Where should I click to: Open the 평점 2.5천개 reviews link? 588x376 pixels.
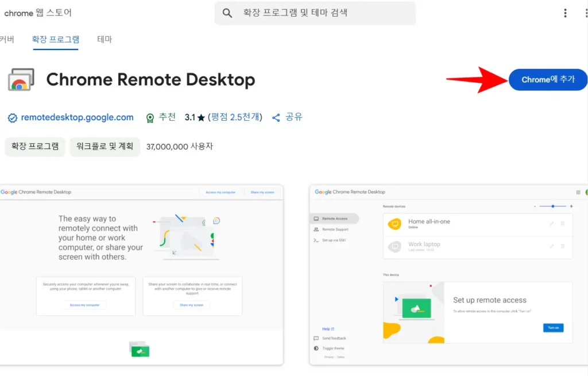(x=235, y=117)
